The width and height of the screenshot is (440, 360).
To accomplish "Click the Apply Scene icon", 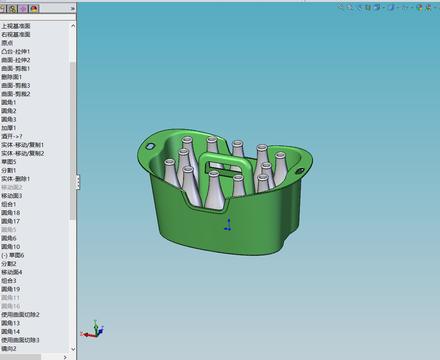I will 429,7.
